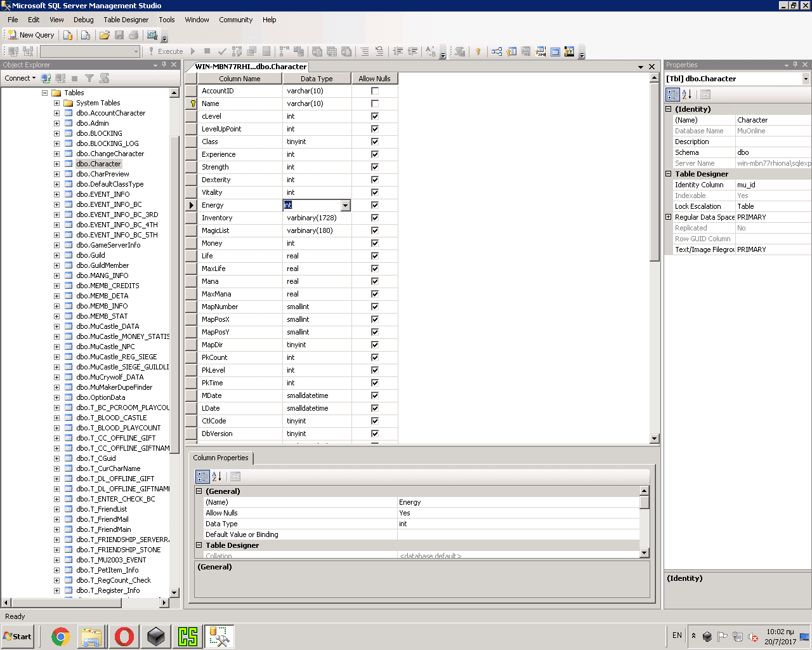Screen dimensions: 812x650
Task: Expand the dbo.Character tree node
Action: pyautogui.click(x=56, y=164)
